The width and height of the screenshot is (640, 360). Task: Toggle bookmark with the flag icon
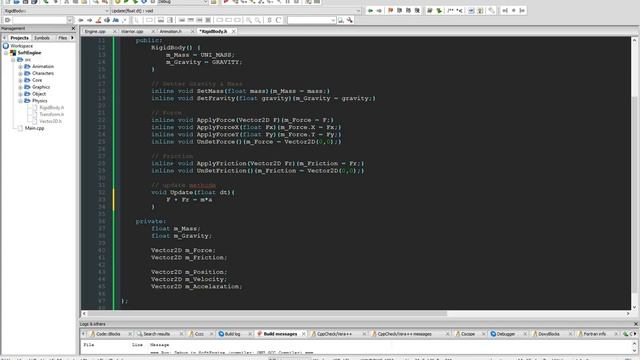click(x=391, y=11)
